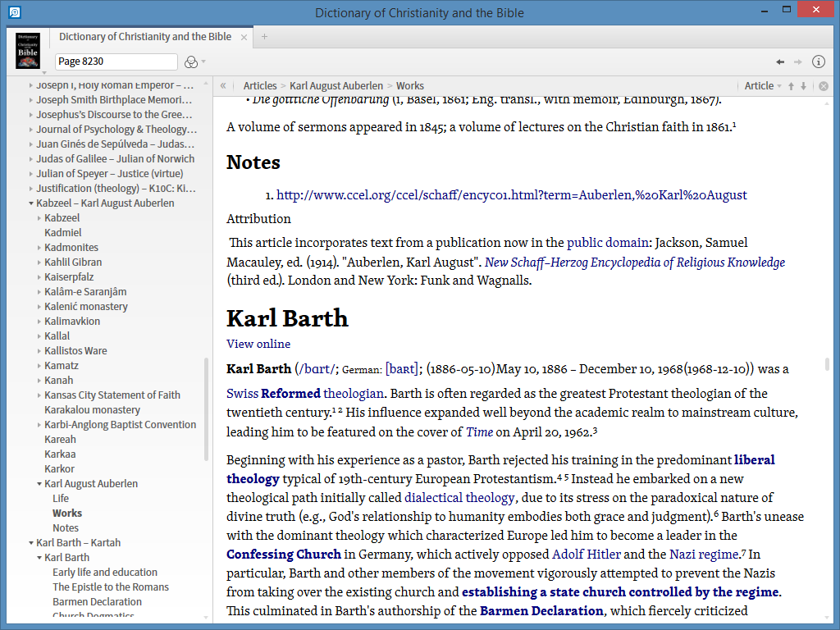This screenshot has width=840, height=630.
Task: Click the Page 8230 reference box
Action: (116, 62)
